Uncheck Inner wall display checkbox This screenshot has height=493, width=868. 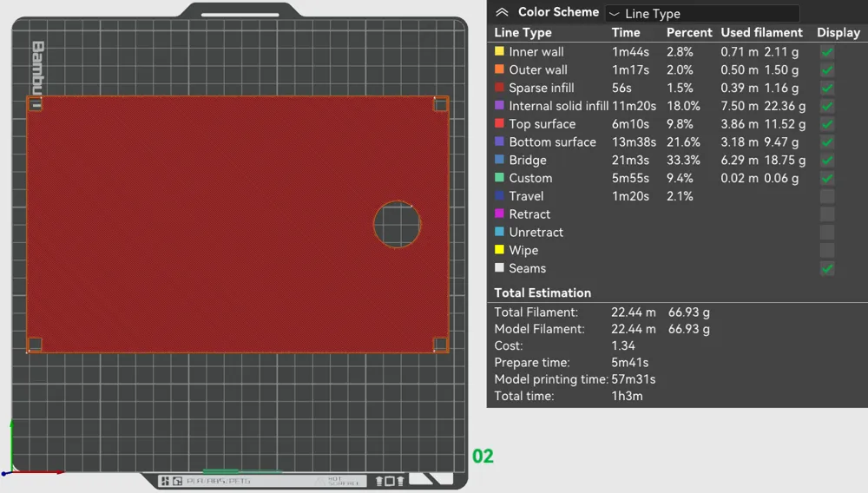coord(827,52)
